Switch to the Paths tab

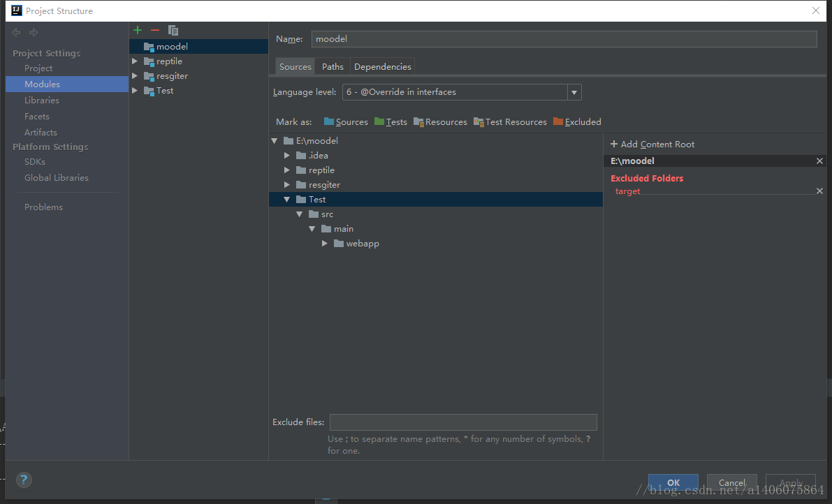(333, 67)
